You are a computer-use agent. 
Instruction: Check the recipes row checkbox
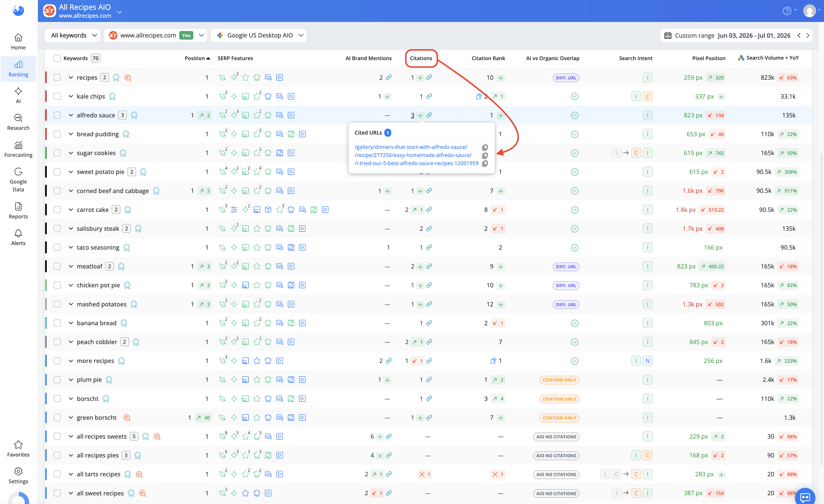pos(57,78)
